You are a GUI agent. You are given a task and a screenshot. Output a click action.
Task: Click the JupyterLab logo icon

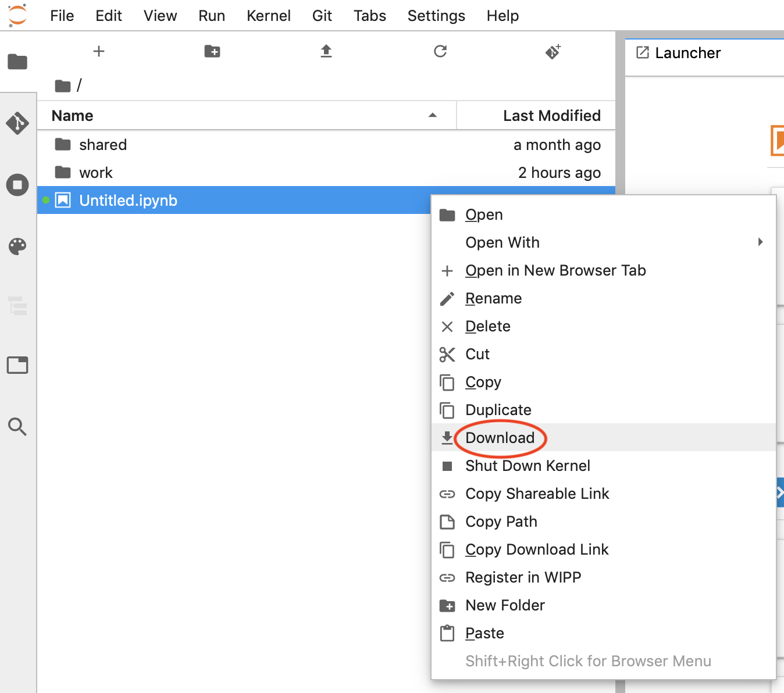[17, 15]
